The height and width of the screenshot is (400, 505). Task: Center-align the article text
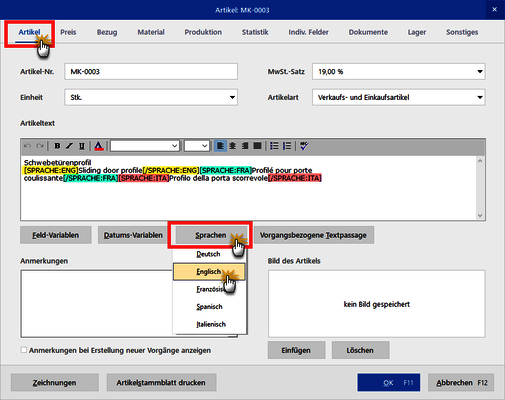tap(232, 146)
